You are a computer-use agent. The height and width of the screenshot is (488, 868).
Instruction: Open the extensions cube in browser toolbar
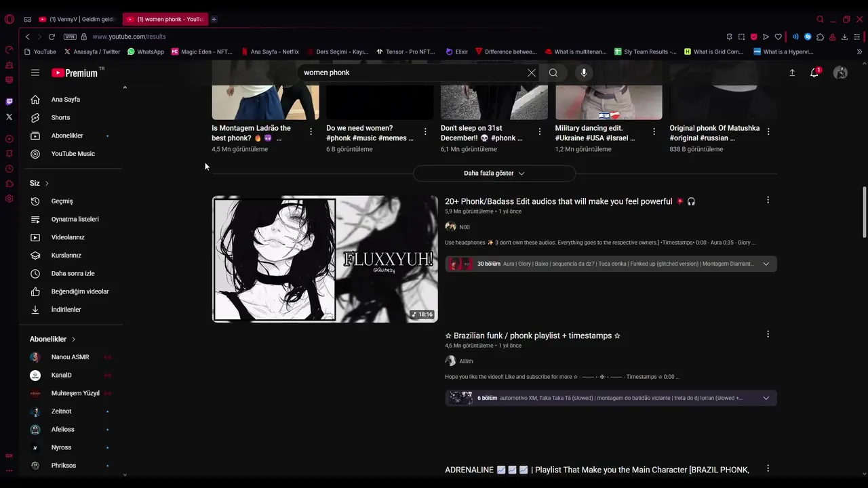[x=820, y=37]
